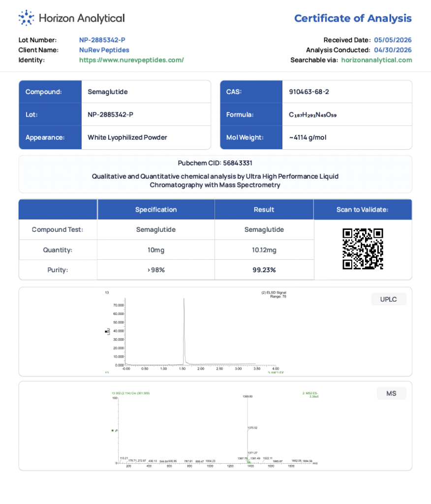Click the Certificate of Analysis heading
This screenshot has height=504, width=431.
pos(353,18)
